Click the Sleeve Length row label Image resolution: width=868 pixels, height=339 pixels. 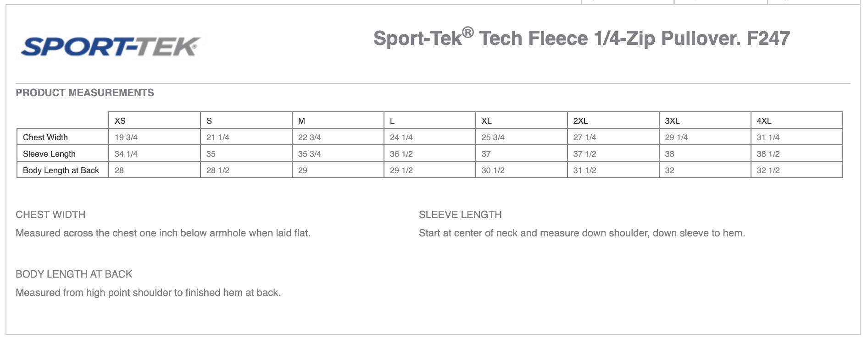click(63, 153)
